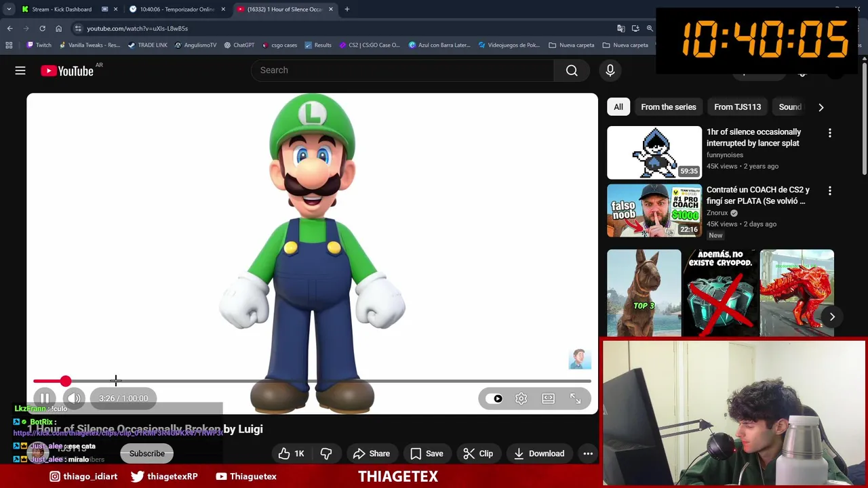Image resolution: width=868 pixels, height=488 pixels.
Task: Go to the YouTube home logo
Action: 67,70
